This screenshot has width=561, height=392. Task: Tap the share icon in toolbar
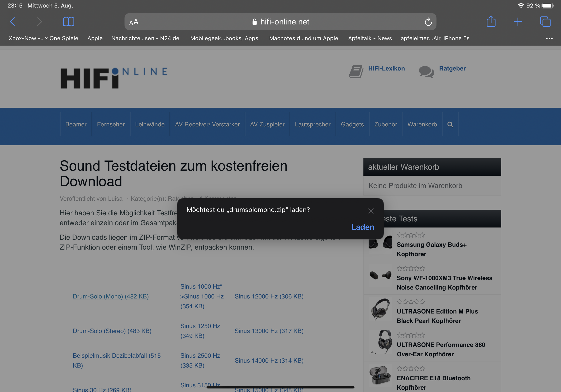(491, 22)
